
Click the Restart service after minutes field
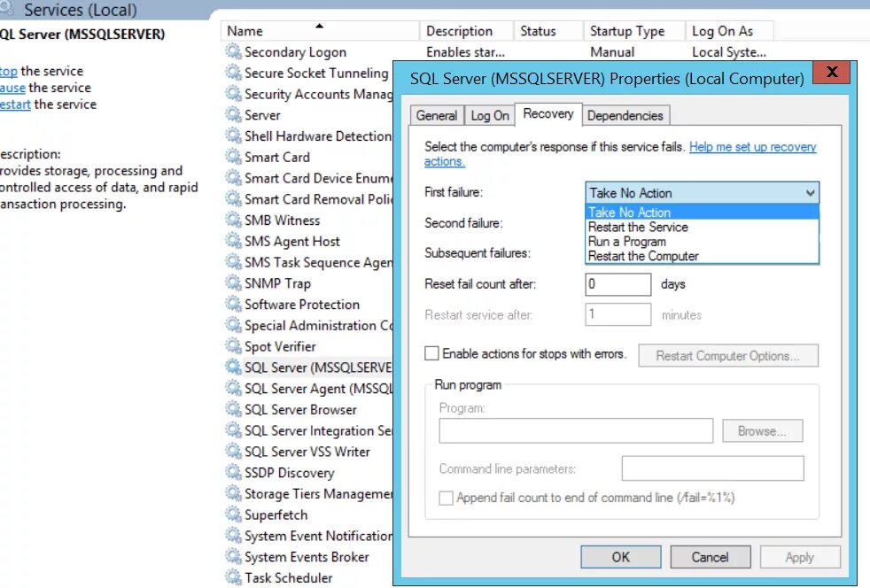(618, 314)
